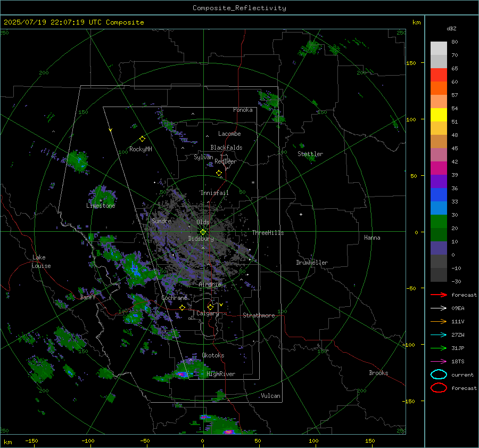The image size is (479, 448).
Task: Click the yellow radar-site diamond near Didsbury
Action: 203,232
